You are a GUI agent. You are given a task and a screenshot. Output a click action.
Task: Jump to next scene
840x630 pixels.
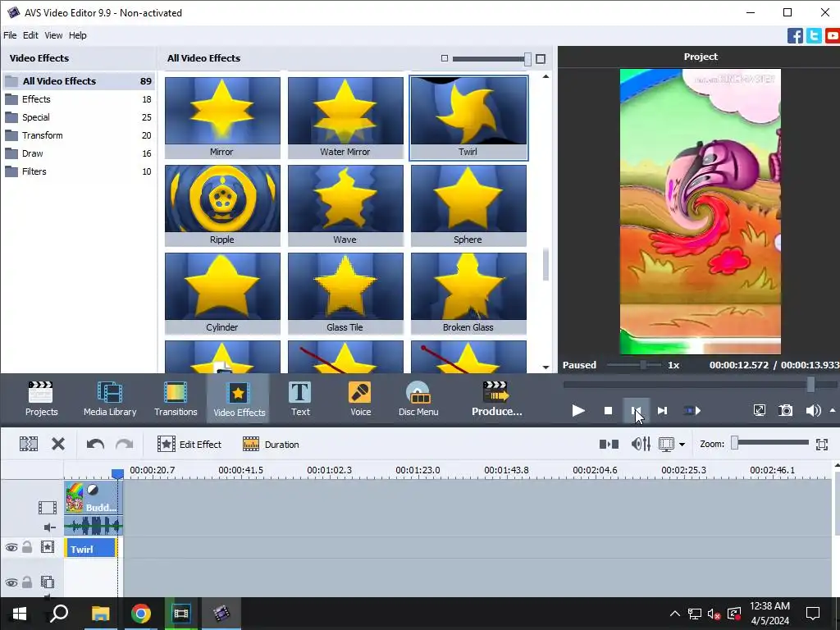pyautogui.click(x=692, y=411)
